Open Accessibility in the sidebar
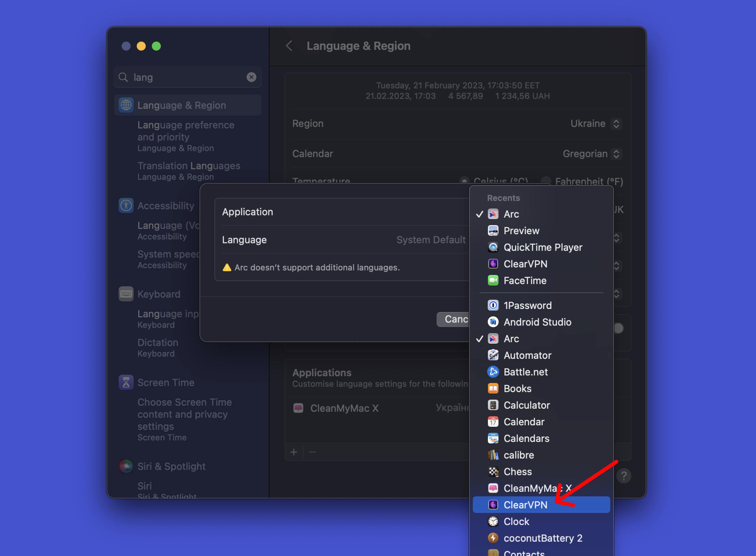This screenshot has width=756, height=556. 157,206
